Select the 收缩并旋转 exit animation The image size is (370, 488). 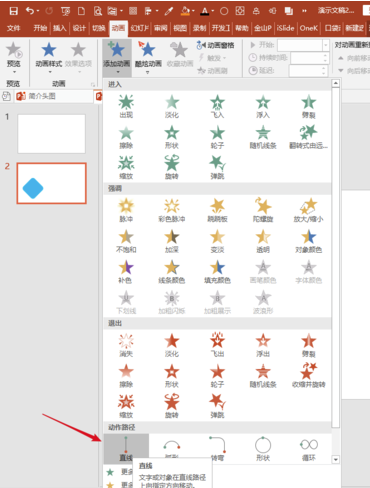click(x=309, y=375)
